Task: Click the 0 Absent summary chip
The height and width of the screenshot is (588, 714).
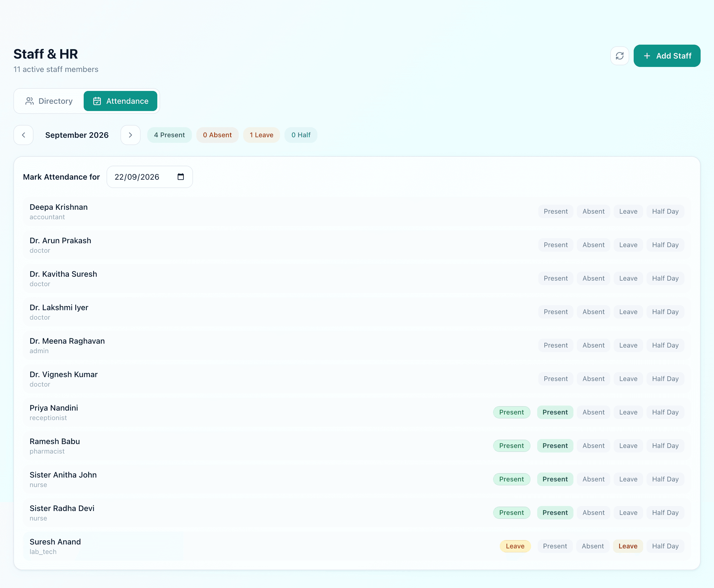Action: tap(218, 135)
